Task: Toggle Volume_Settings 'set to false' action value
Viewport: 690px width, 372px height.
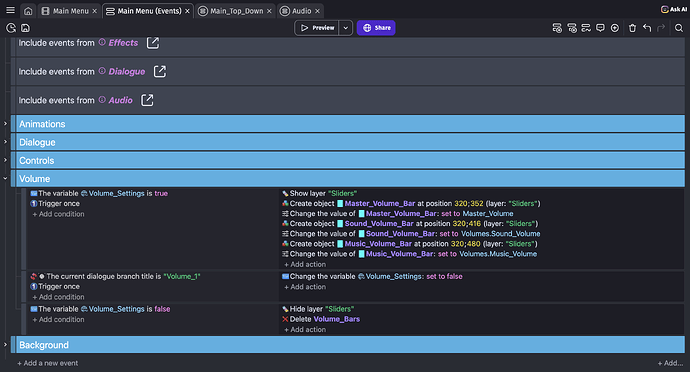Action: pyautogui.click(x=444, y=276)
